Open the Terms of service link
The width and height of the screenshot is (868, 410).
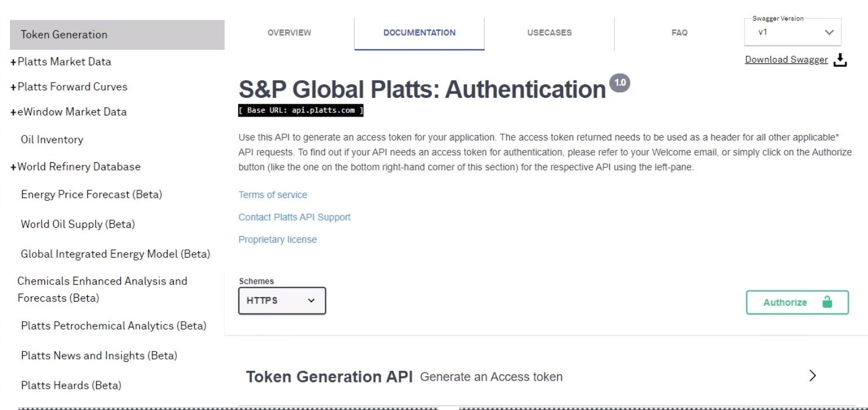[273, 195]
